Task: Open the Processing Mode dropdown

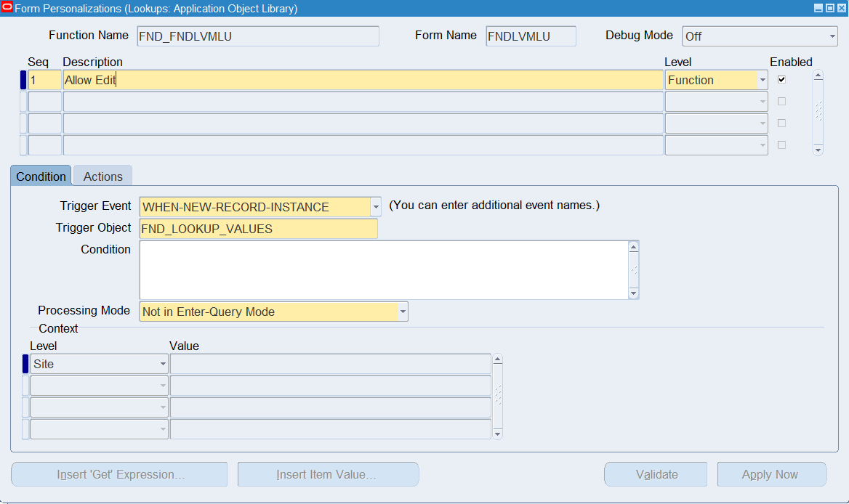Action: pos(401,311)
